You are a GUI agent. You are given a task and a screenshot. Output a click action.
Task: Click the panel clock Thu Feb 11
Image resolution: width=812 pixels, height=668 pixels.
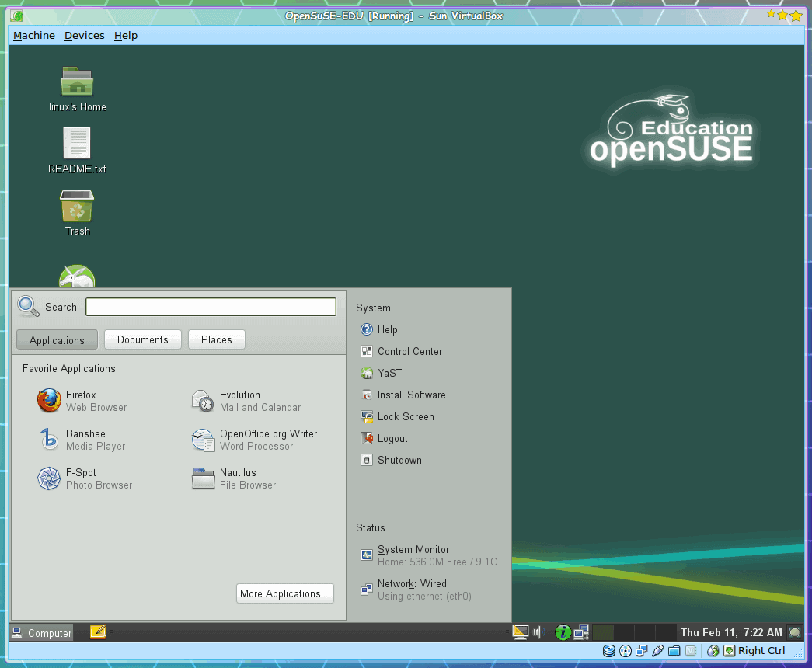[x=731, y=632]
